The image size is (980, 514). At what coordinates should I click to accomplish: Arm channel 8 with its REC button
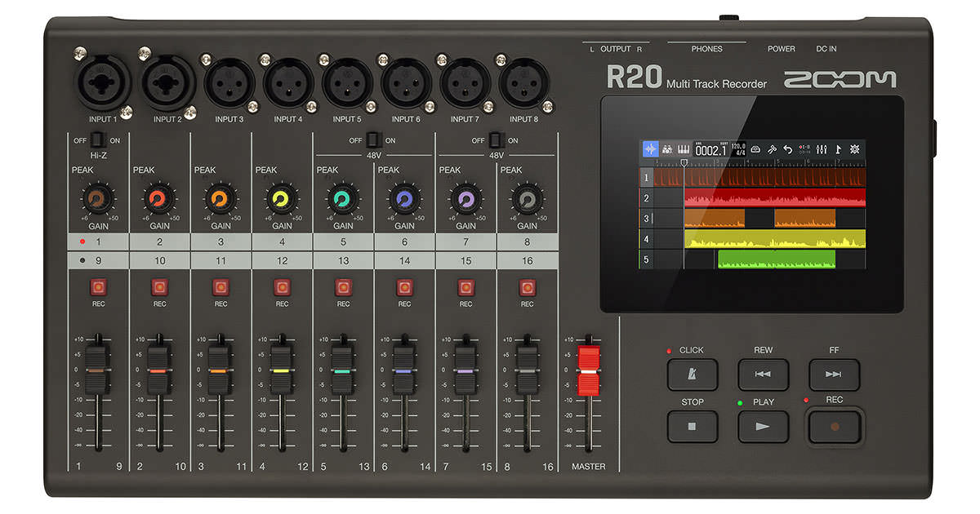[527, 287]
